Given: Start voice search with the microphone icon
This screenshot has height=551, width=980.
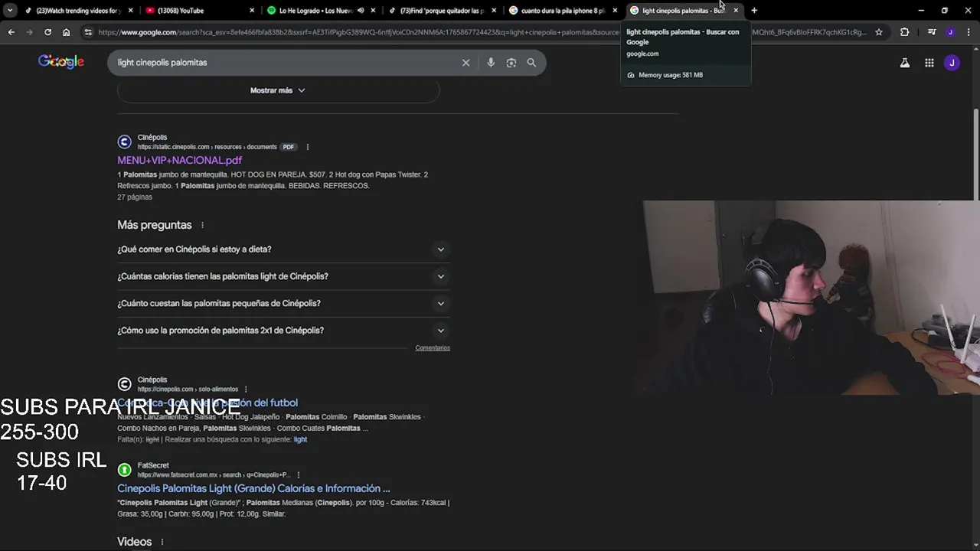Looking at the screenshot, I should (x=491, y=63).
